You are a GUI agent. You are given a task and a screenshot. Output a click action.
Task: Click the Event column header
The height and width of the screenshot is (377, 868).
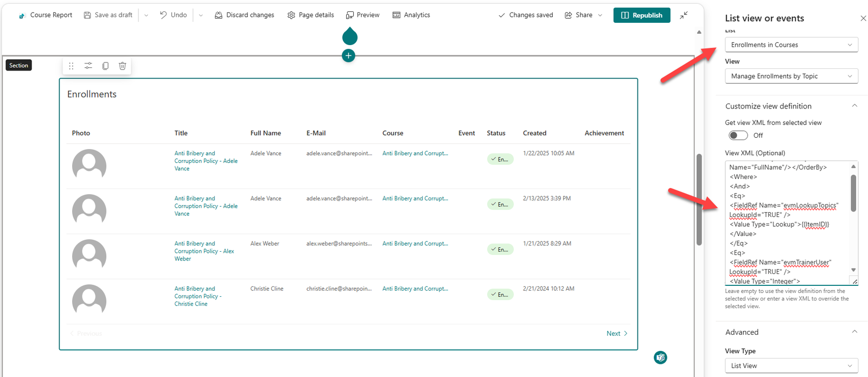point(467,133)
